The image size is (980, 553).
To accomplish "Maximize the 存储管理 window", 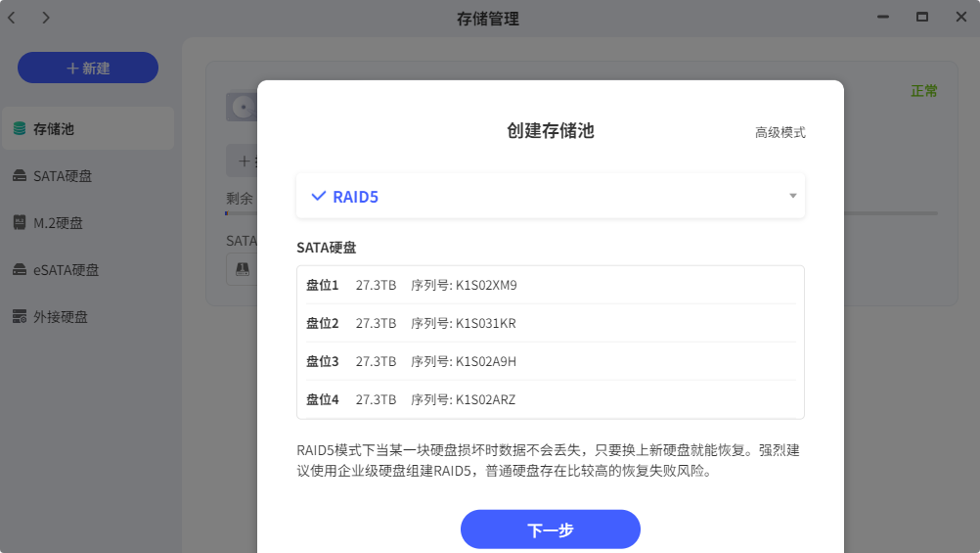I will click(x=921, y=18).
